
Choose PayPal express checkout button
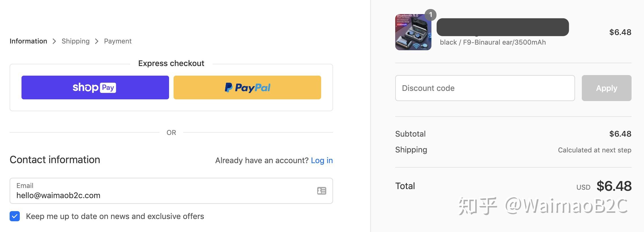[x=247, y=87]
